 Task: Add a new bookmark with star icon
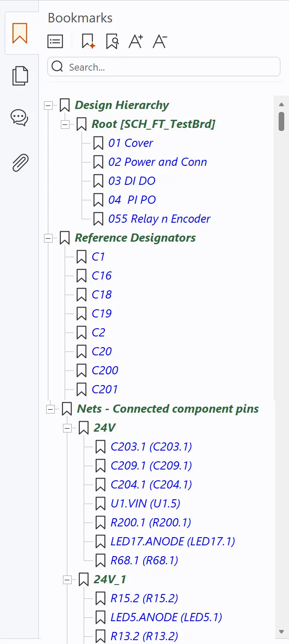pos(88,41)
